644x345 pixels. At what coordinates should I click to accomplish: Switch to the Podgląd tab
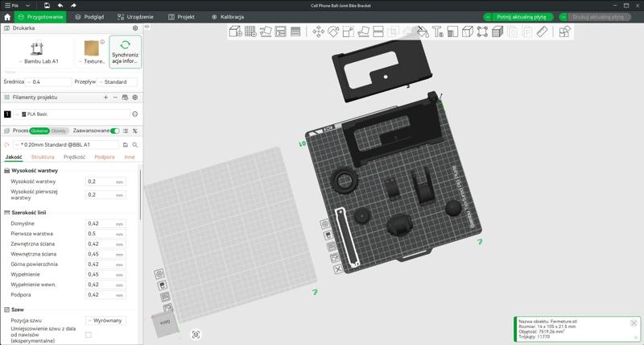pos(89,16)
